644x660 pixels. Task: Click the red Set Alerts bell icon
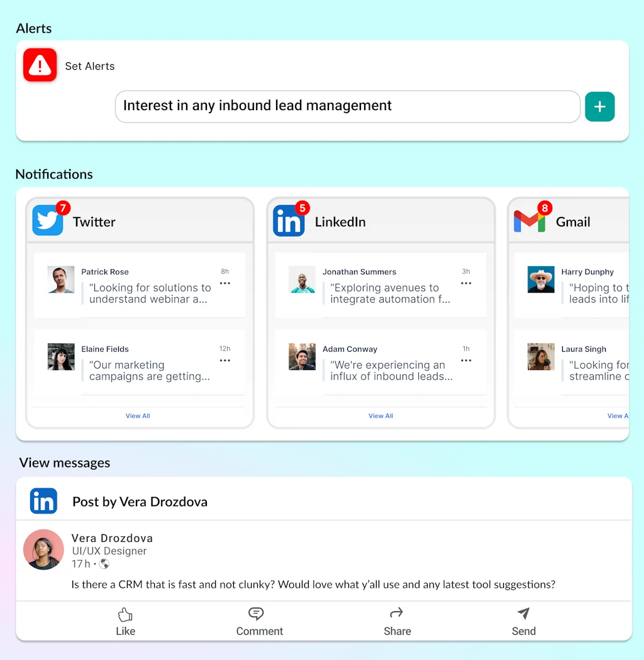[x=40, y=65]
